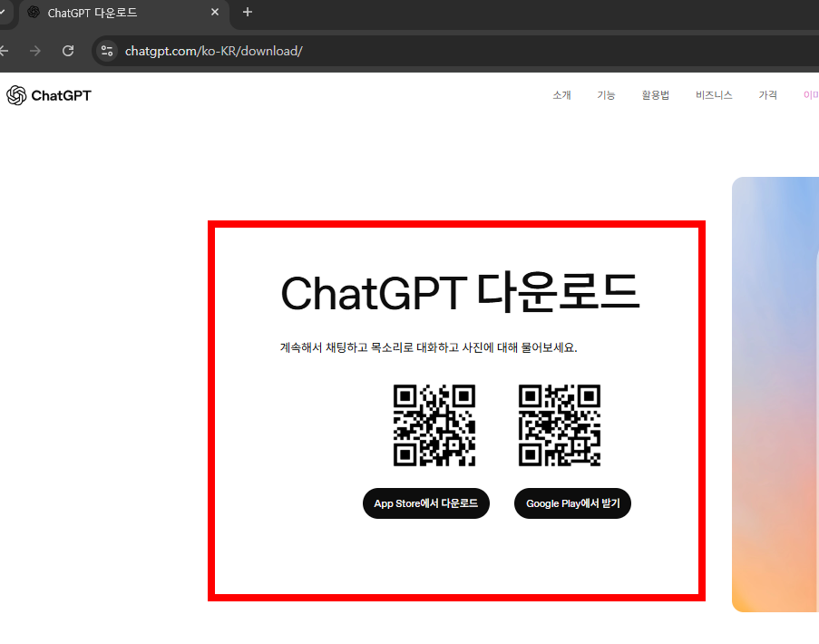
Task: Open the 가격 pricing link
Action: 767,94
